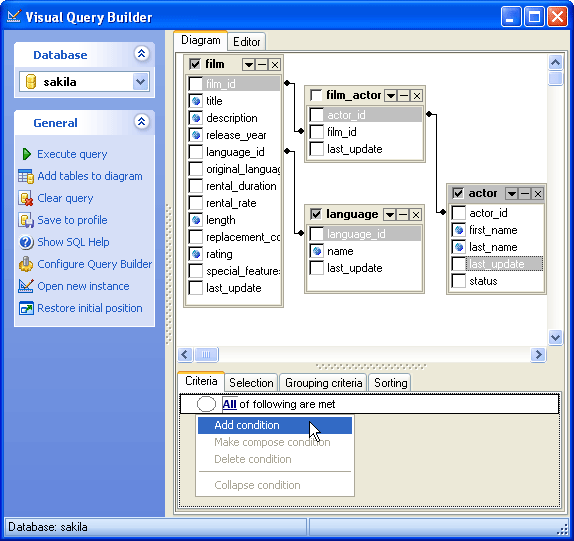Minimize the film table box
Screen dimensions: 574x541
tap(262, 65)
